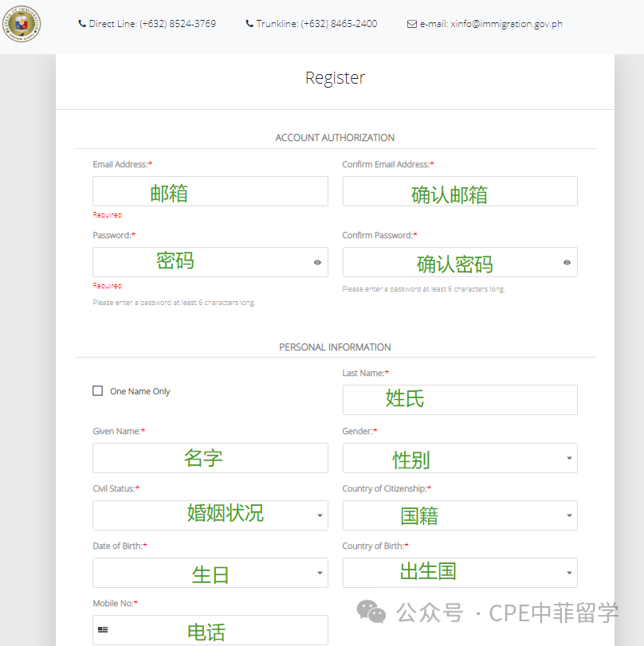Expand the Civil Status dropdown

pyautogui.click(x=210, y=515)
